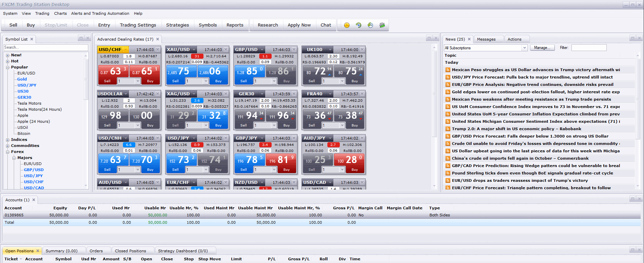Click the yellow clock icon in toolbar

[347, 25]
